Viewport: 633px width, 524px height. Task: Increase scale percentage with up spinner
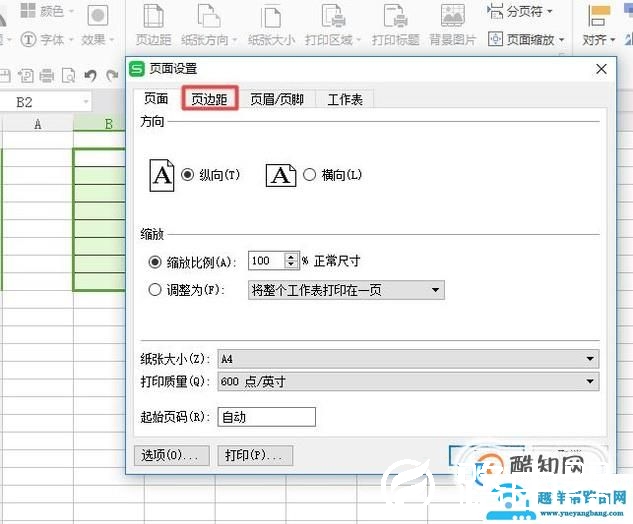[291, 257]
